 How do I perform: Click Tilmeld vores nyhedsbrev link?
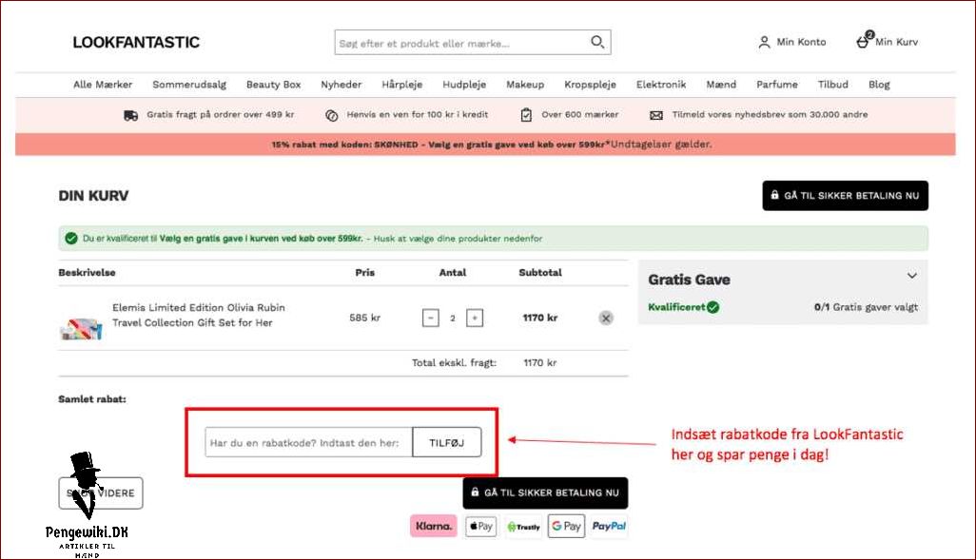(x=770, y=114)
